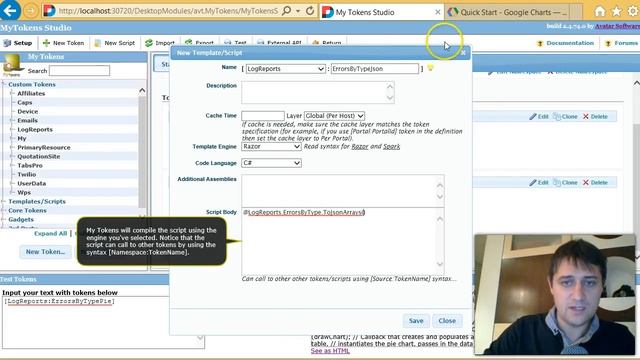The height and width of the screenshot is (360, 640).
Task: Click the browser forward arrow button
Action: pos(31,11)
